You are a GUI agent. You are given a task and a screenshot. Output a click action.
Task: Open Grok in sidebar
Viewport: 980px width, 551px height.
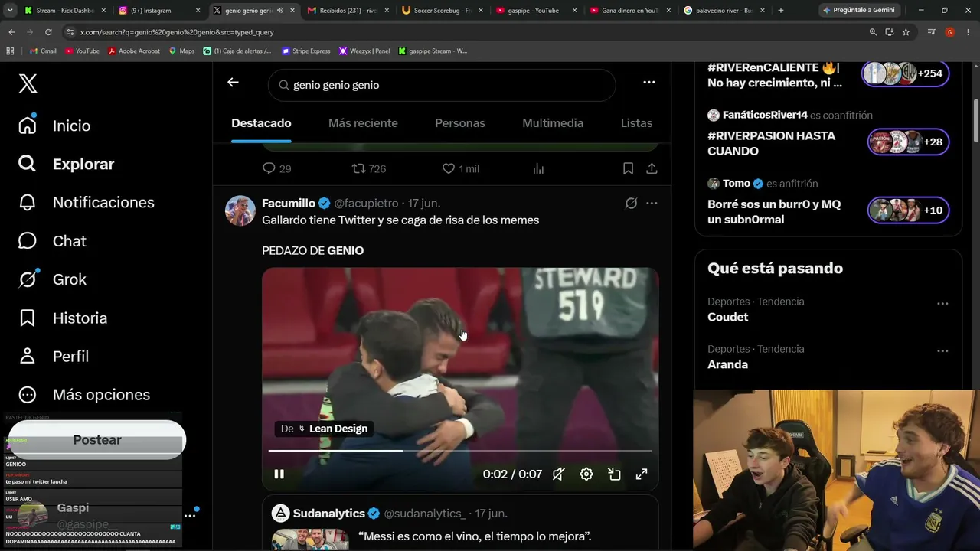pos(51,279)
